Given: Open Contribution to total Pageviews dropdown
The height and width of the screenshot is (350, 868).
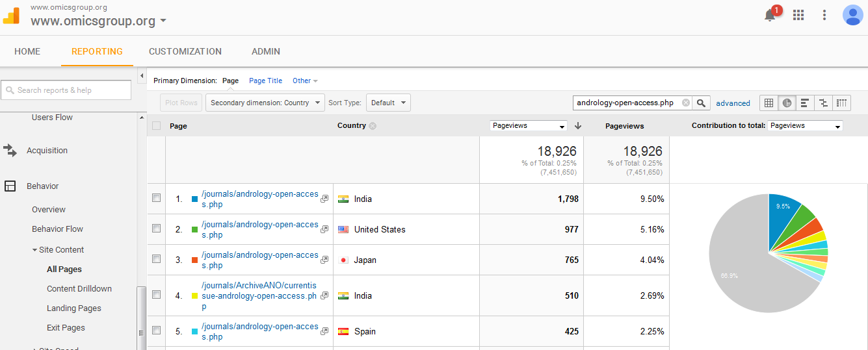Looking at the screenshot, I should click(x=805, y=126).
